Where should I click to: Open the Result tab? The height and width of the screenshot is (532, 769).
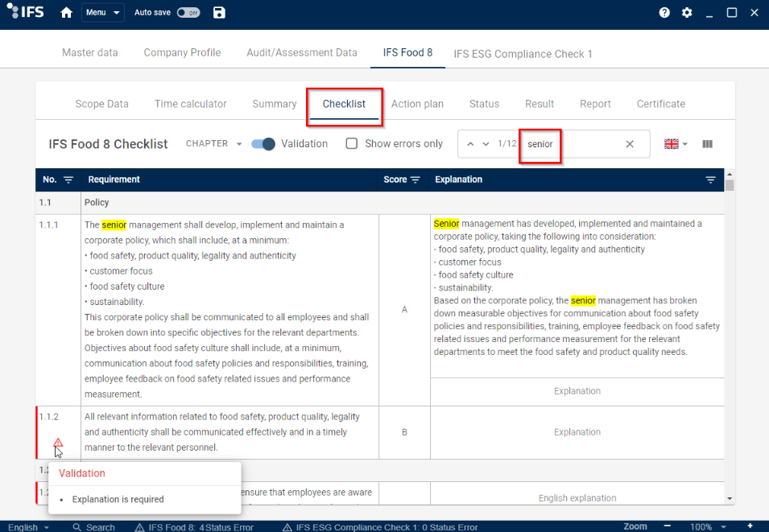pyautogui.click(x=540, y=104)
